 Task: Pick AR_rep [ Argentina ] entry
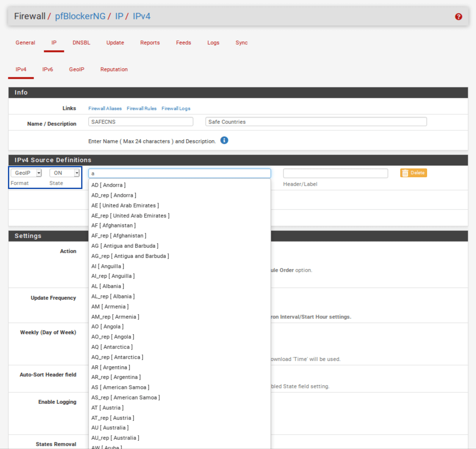[x=180, y=377]
